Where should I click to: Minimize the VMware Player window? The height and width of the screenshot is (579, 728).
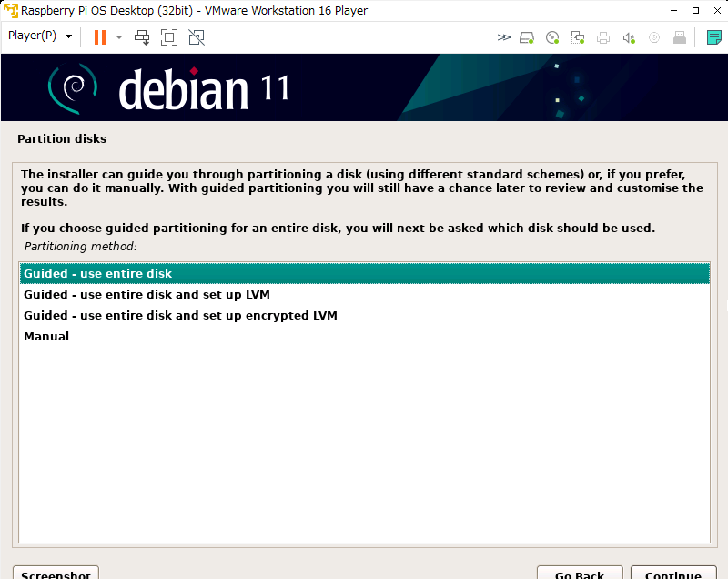[673, 11]
